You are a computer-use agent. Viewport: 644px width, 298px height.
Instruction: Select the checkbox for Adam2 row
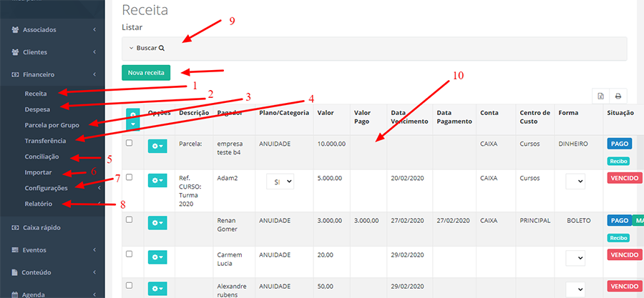pyautogui.click(x=129, y=177)
